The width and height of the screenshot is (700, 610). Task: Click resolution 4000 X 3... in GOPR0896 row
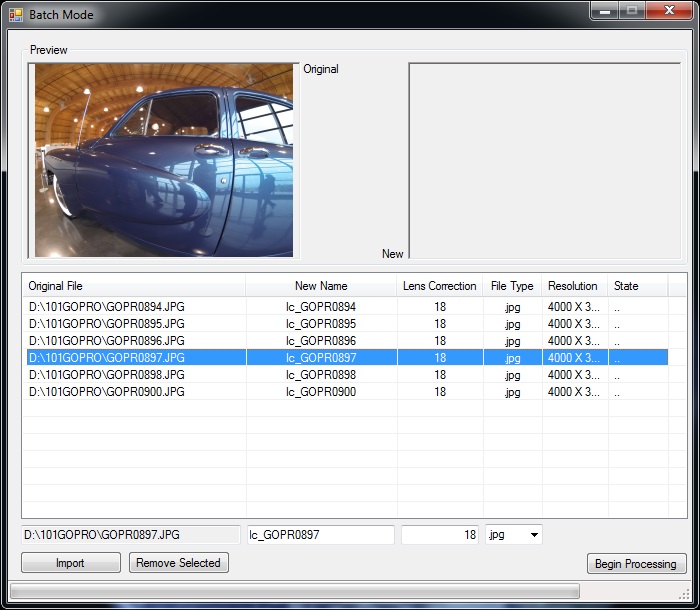click(574, 341)
